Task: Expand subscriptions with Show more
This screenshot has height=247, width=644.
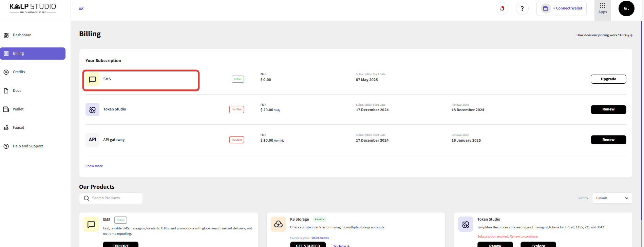Action: pyautogui.click(x=94, y=166)
